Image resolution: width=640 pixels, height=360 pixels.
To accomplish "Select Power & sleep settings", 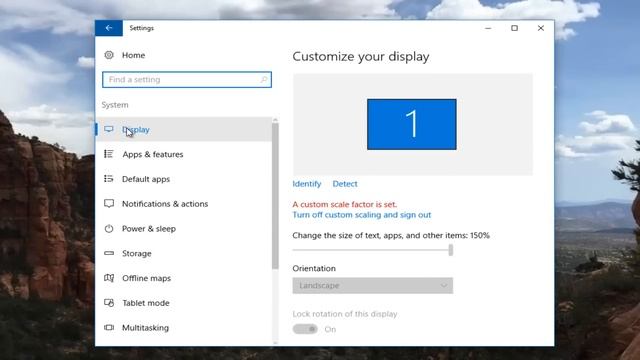I will tap(184, 229).
